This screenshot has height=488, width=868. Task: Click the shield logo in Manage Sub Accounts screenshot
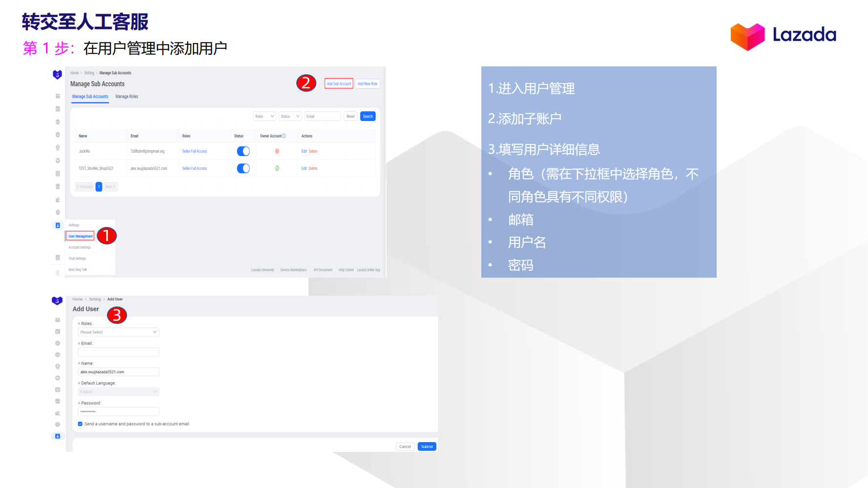57,74
